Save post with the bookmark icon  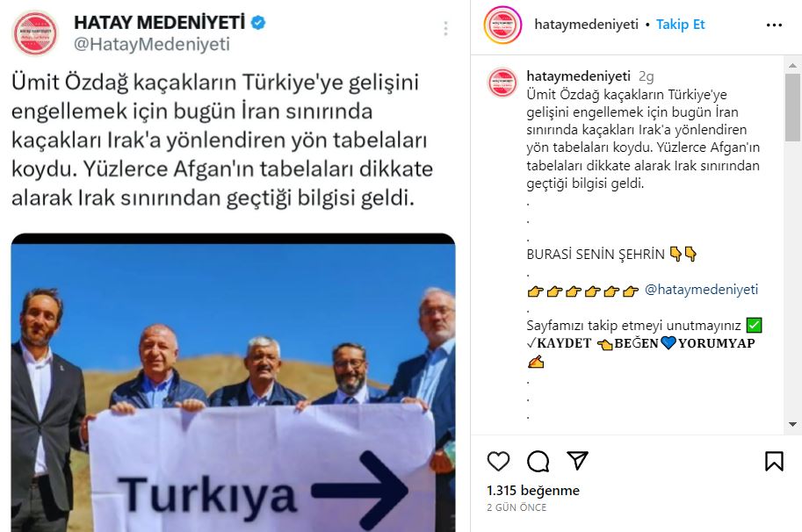tap(774, 461)
